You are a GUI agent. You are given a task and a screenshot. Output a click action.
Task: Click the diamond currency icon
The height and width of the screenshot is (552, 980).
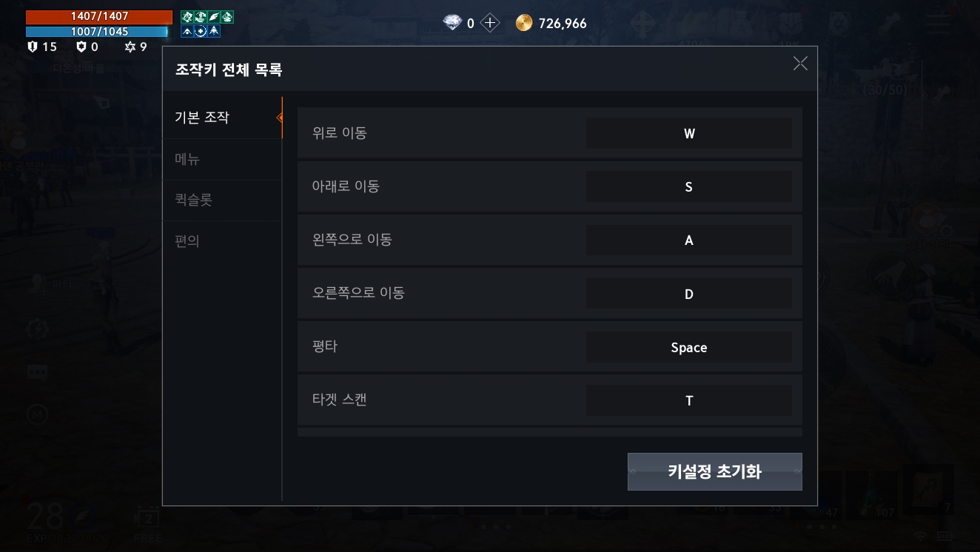(x=452, y=23)
